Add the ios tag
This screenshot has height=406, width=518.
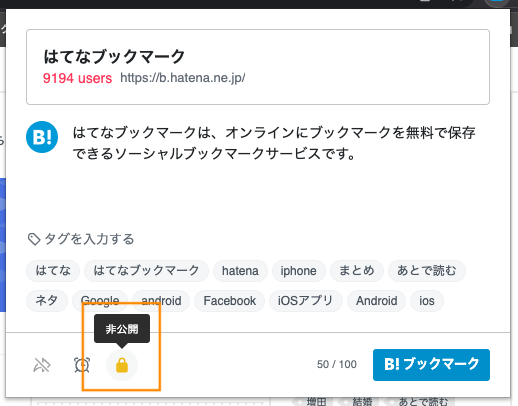(x=427, y=301)
